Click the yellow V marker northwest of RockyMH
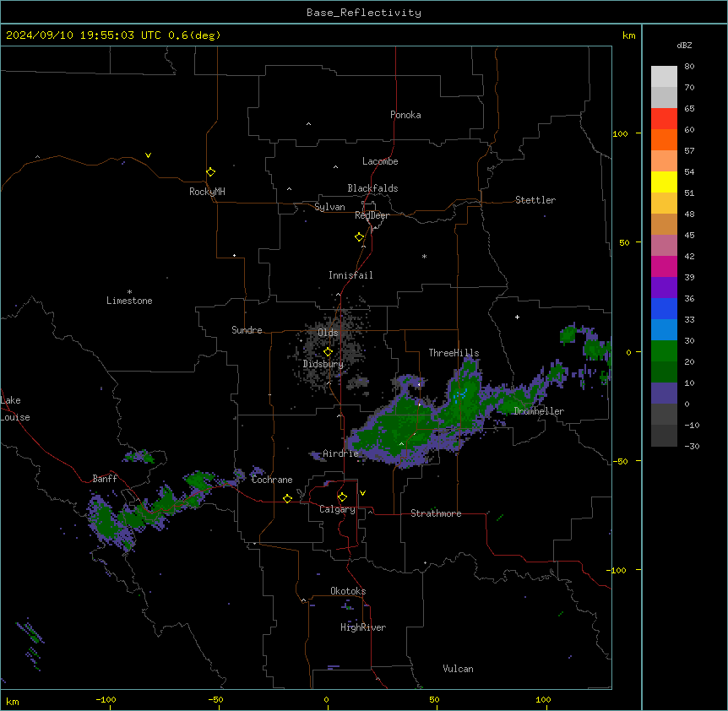The width and height of the screenshot is (728, 711). point(148,155)
